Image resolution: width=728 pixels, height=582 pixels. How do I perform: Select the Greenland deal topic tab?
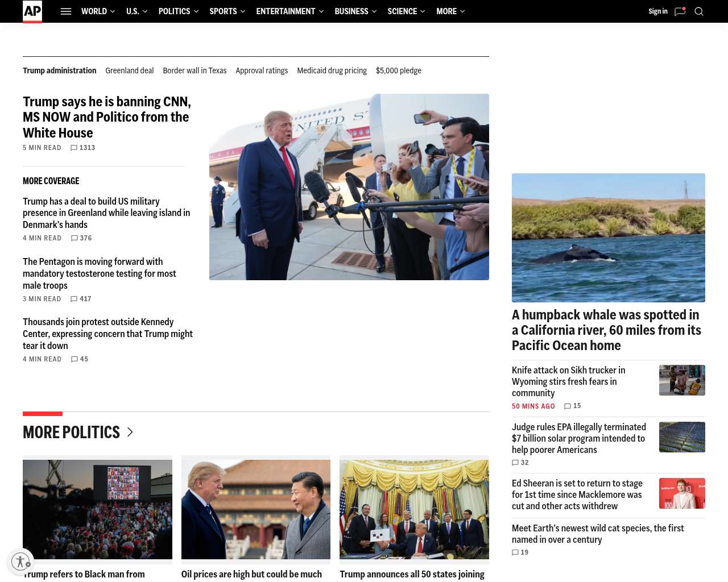point(130,70)
